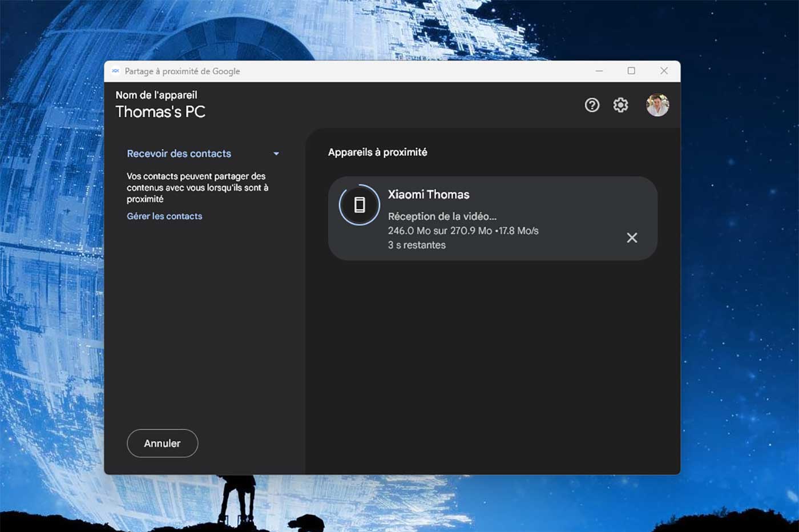Click the Recevoir des contacts label
The image size is (799, 532).
click(179, 154)
